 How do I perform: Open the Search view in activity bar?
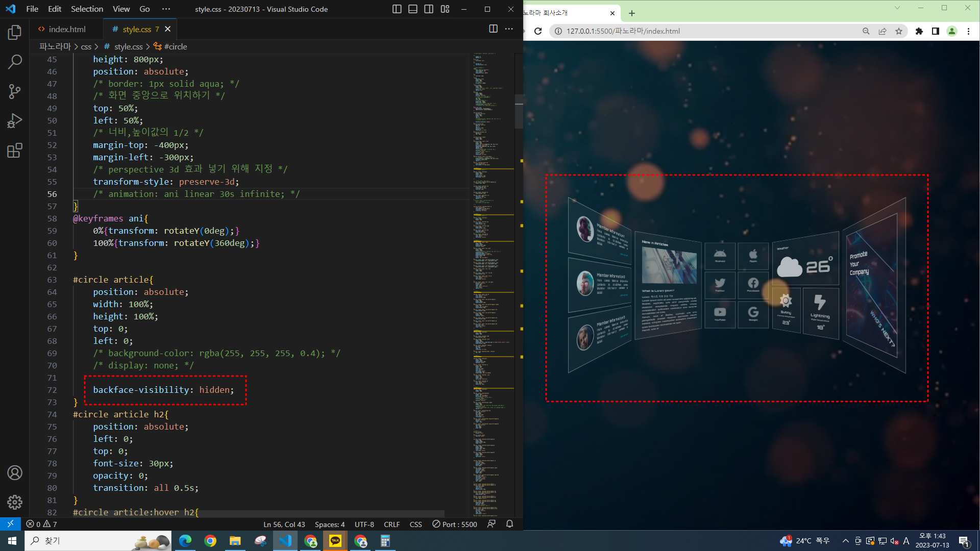coord(15,62)
